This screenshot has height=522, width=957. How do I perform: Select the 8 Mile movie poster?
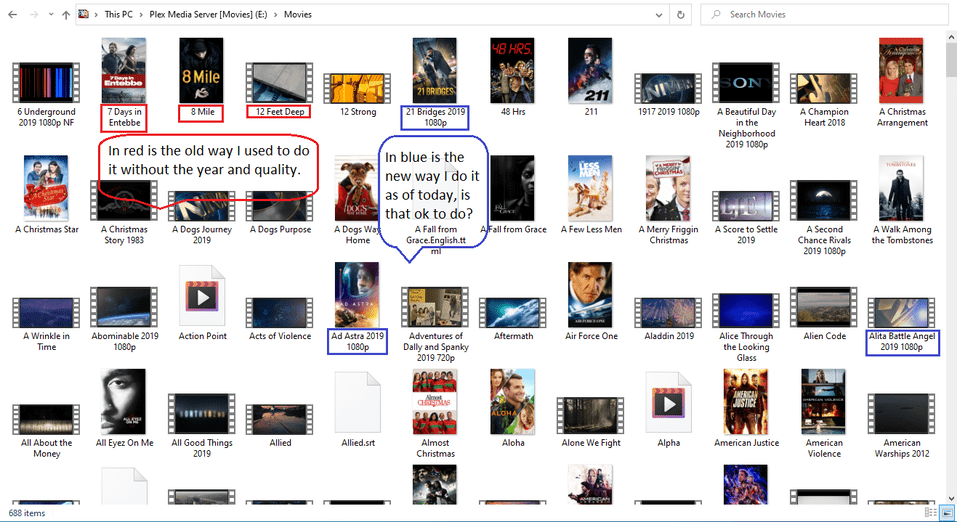pos(201,71)
